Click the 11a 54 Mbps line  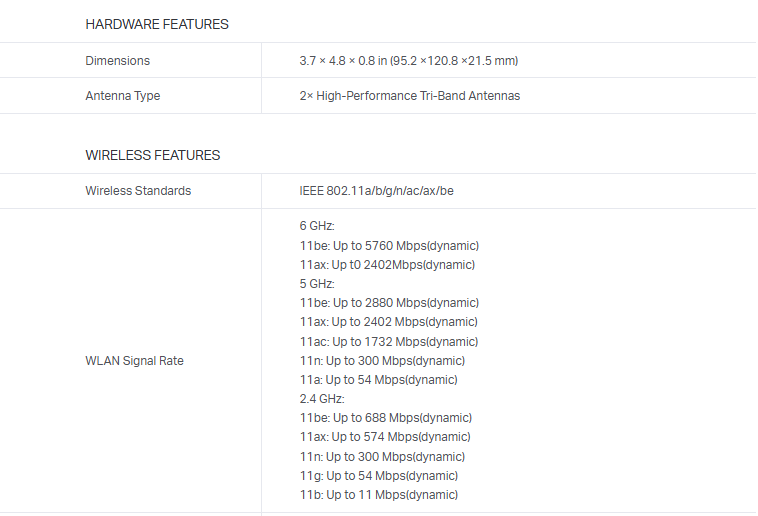378,380
